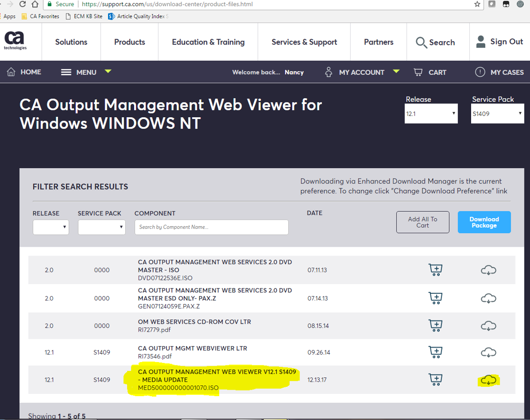Bookmark this page with star icon
This screenshot has height=420, width=530.
477,4
